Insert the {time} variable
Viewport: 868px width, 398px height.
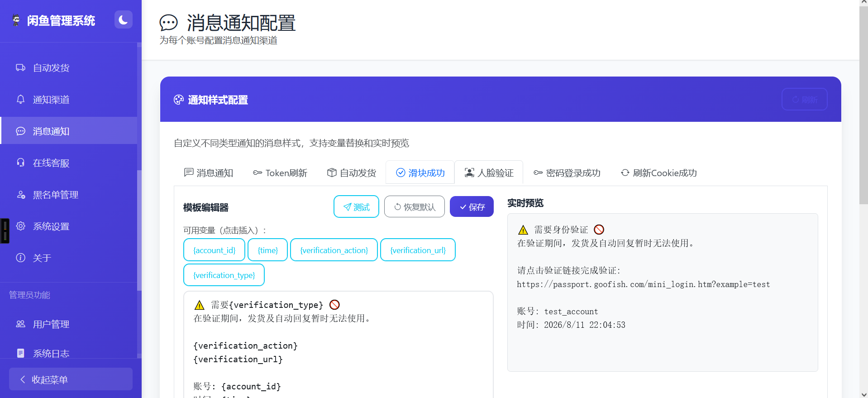tap(267, 250)
